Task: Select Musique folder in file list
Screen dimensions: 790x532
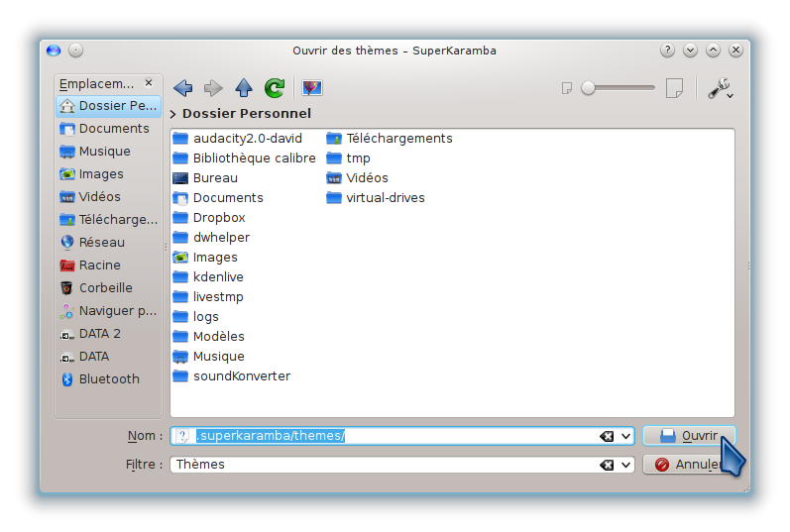Action: 208,357
